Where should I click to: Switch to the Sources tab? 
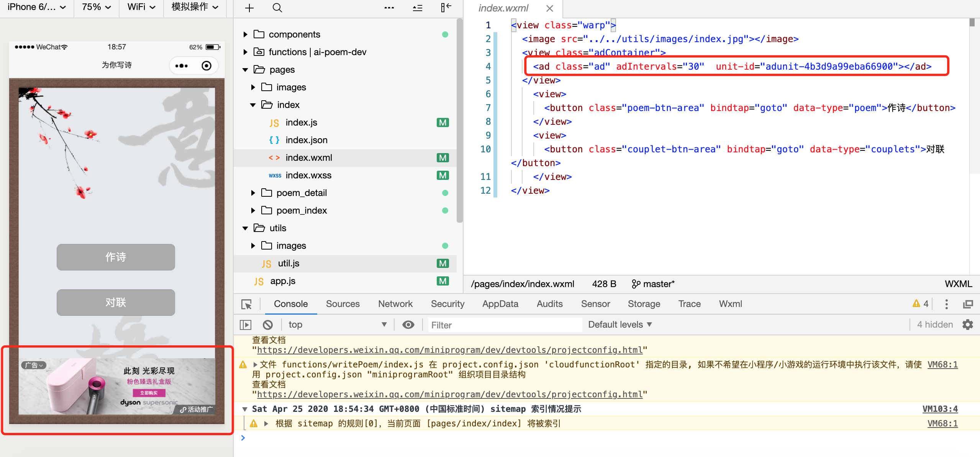click(x=343, y=304)
